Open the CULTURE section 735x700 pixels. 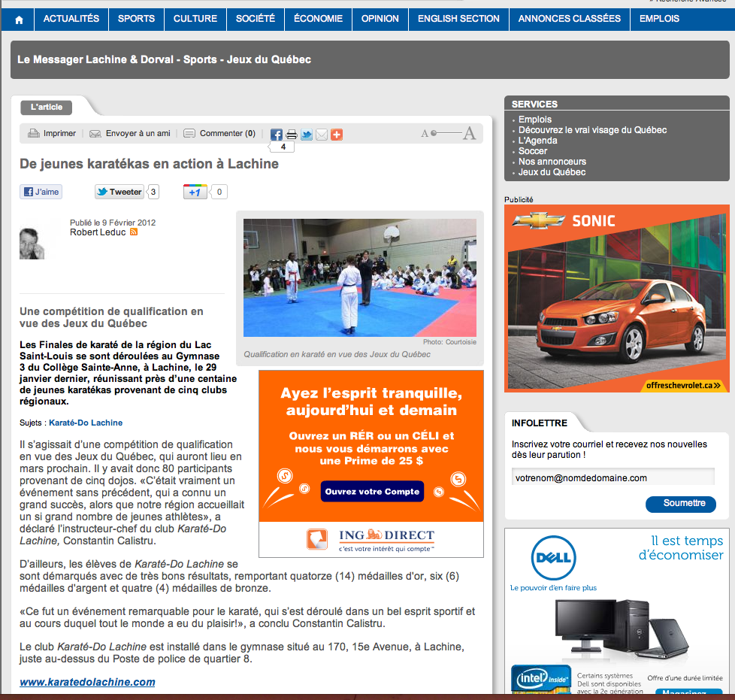195,19
